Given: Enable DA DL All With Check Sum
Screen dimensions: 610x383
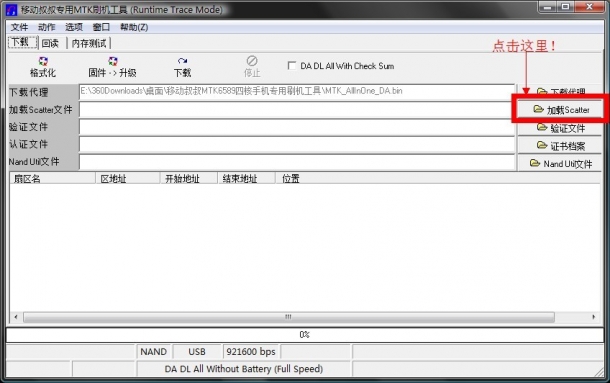Looking at the screenshot, I should (x=292, y=65).
